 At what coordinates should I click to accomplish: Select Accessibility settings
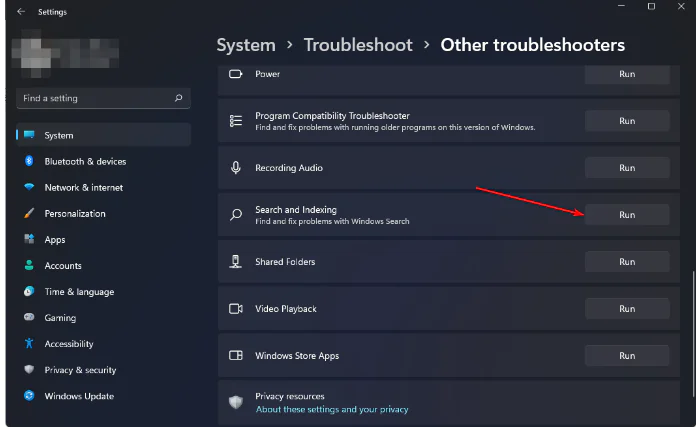103,344
